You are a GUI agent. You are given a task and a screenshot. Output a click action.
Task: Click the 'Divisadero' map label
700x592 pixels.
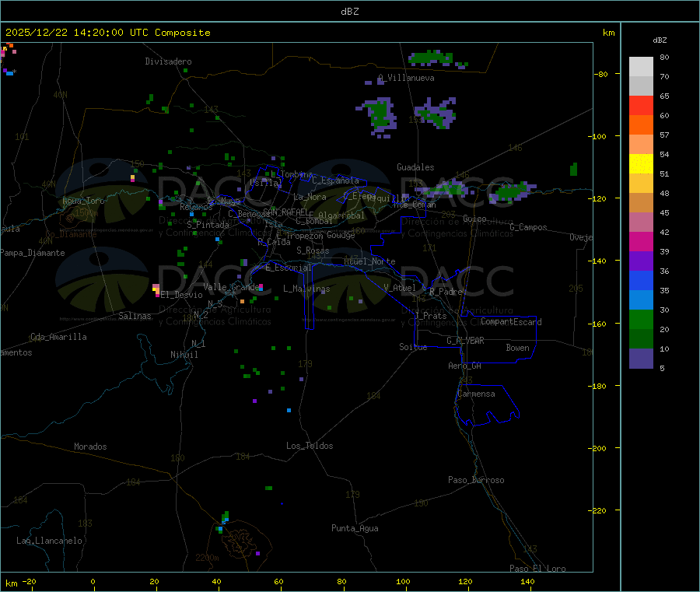pos(168,61)
